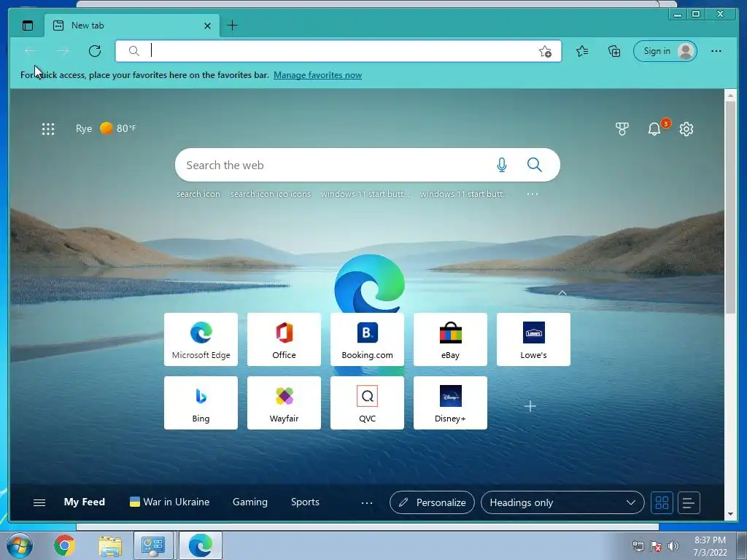This screenshot has width=747, height=560.
Task: Open the app launcher grid icon
Action: coord(48,129)
